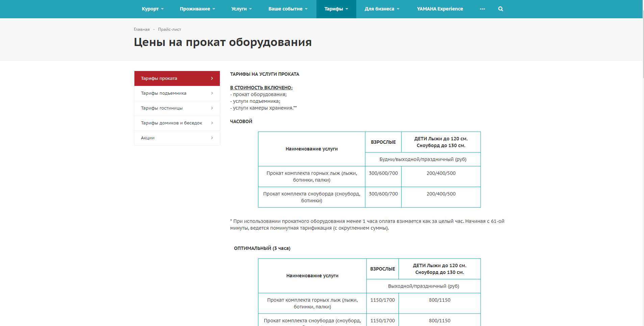The height and width of the screenshot is (326, 644).
Task: Click 'ОПТИМАЛЬНЫЙ (3 часа)' section heading
Action: (262, 248)
